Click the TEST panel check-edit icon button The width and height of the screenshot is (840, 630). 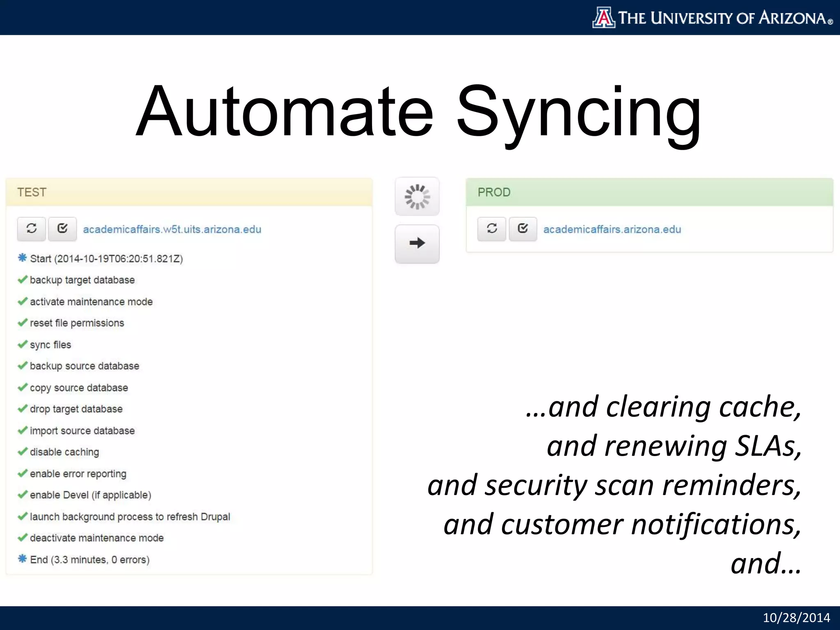(x=62, y=228)
